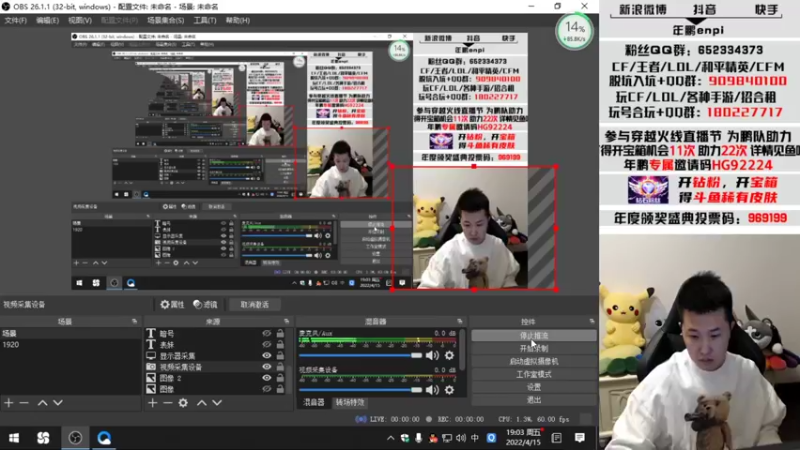The width and height of the screenshot is (800, 450).
Task: Select the 1920 scene
Action: [x=70, y=344]
